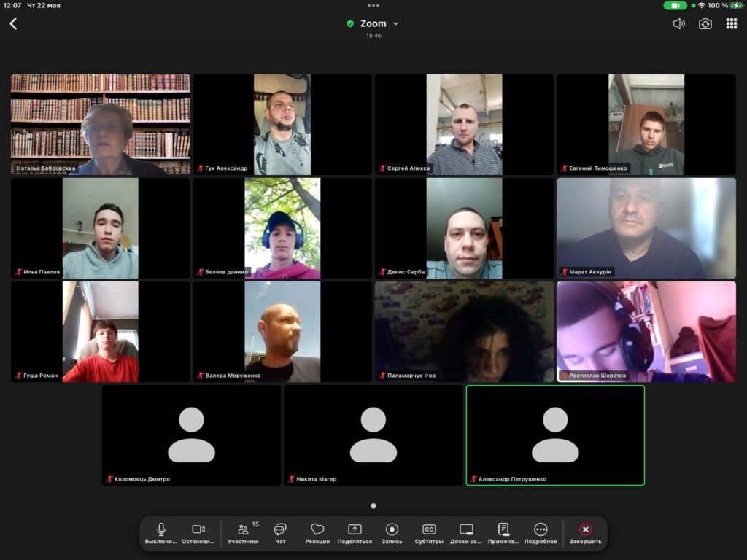This screenshot has width=747, height=560.
Task: Share content with Поделиться button
Action: (355, 533)
